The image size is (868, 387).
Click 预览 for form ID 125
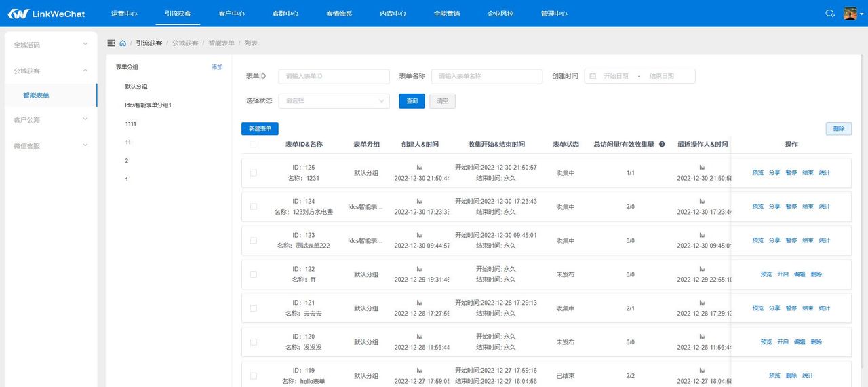758,173
